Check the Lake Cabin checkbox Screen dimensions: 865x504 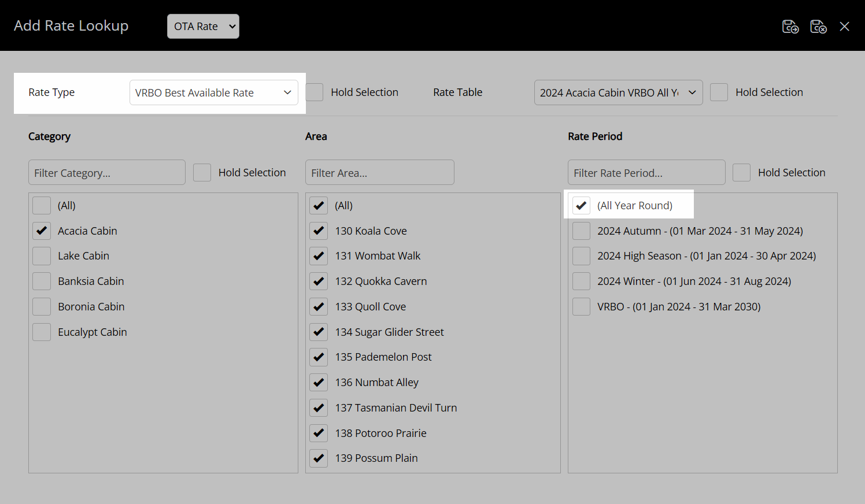coord(42,256)
